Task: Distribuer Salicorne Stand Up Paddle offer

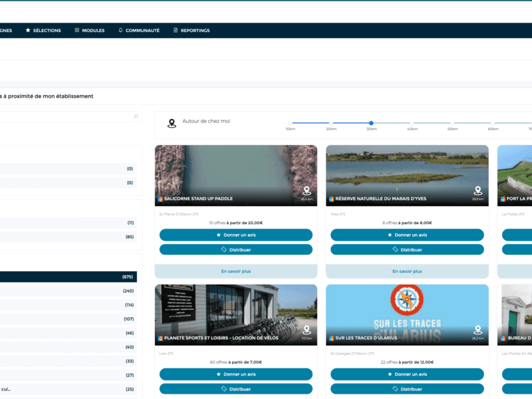Action: tap(236, 250)
